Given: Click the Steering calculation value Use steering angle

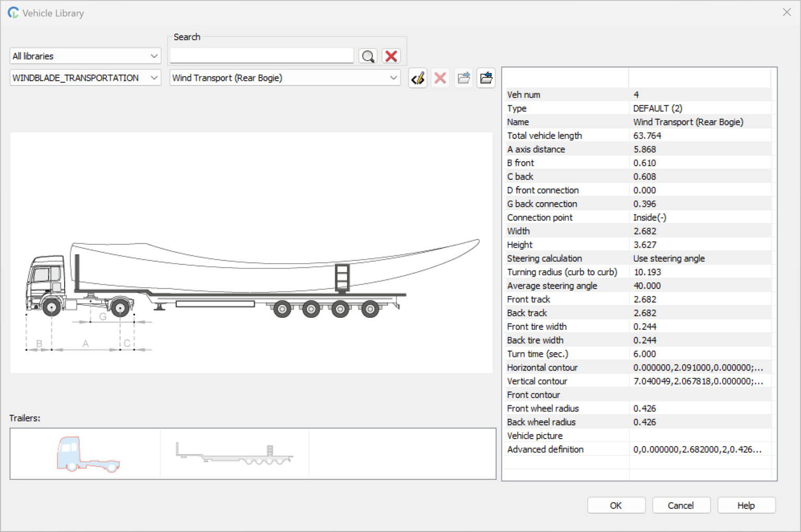Looking at the screenshot, I should tap(669, 258).
